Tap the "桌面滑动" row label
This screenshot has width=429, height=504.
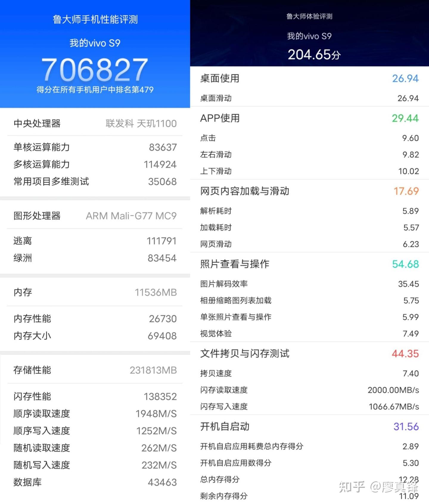click(x=216, y=98)
